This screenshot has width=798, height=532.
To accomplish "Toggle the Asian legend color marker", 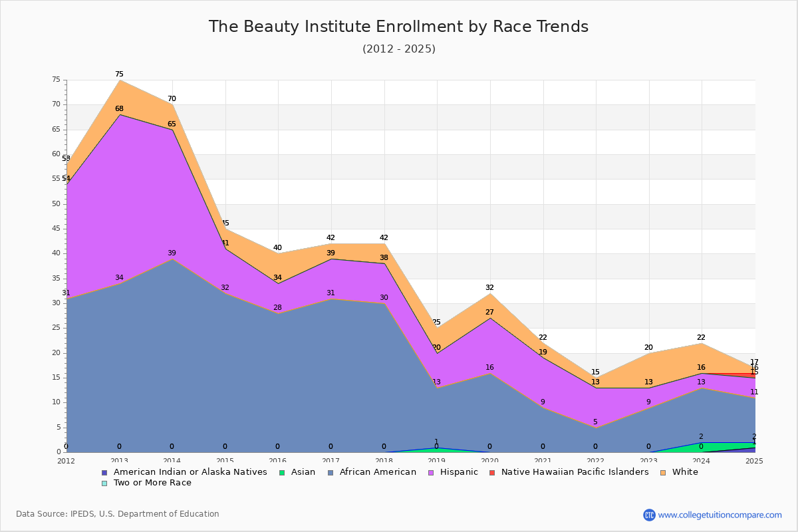I will coord(283,472).
